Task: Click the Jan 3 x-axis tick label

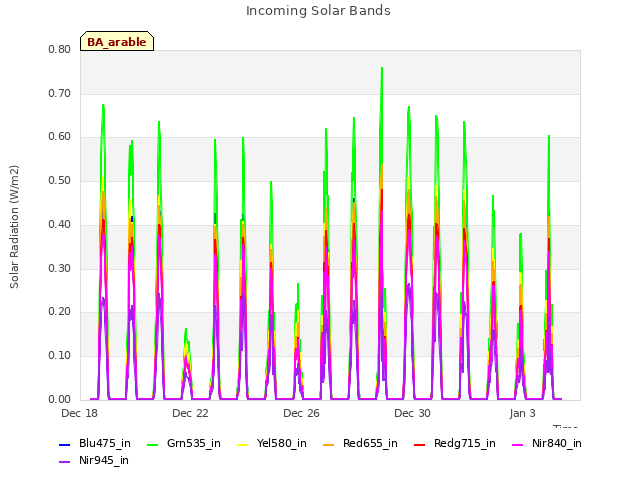Action: click(522, 413)
